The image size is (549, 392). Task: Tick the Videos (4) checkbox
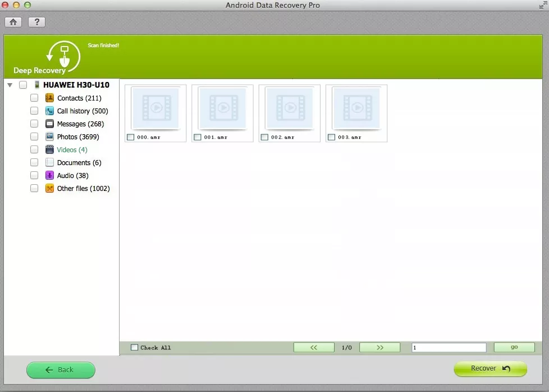[x=34, y=149]
